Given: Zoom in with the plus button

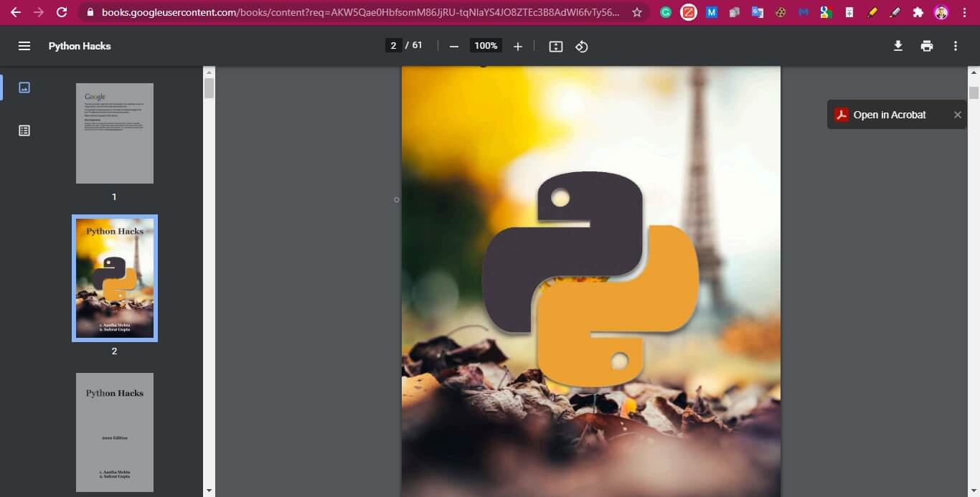Looking at the screenshot, I should point(518,46).
